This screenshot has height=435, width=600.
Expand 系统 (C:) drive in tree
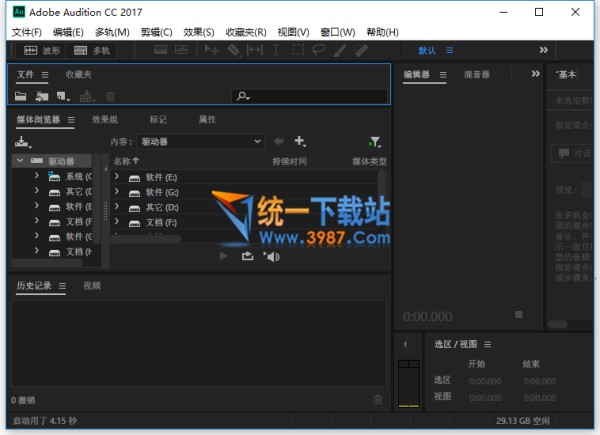(36, 176)
